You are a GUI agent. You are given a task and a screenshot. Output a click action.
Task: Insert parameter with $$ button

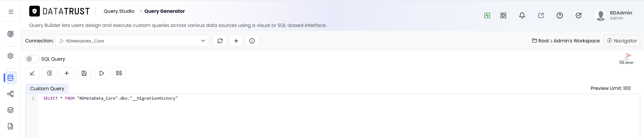(119, 73)
